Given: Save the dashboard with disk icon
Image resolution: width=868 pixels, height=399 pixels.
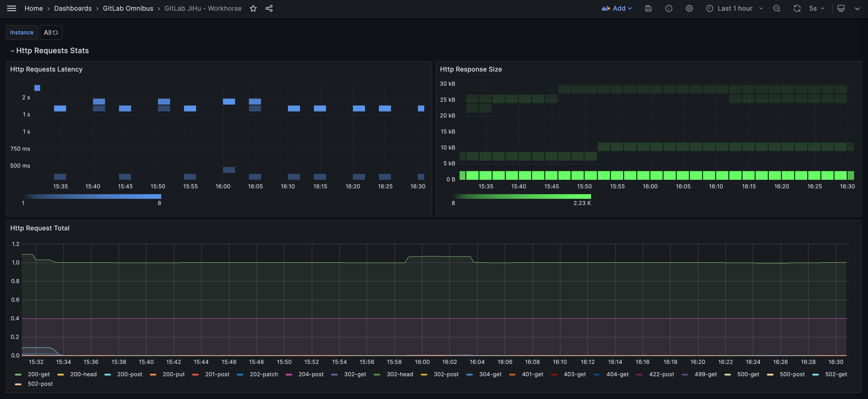Looking at the screenshot, I should point(648,8).
